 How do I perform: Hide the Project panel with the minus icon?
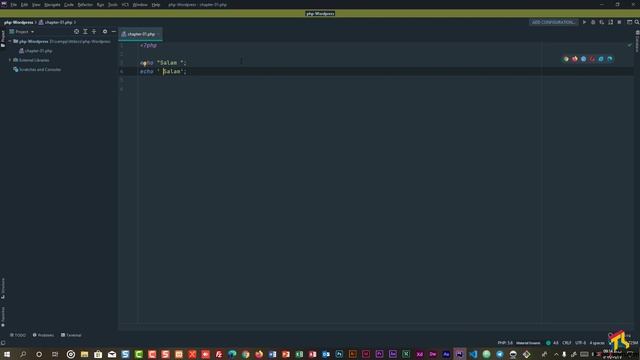pos(114,31)
